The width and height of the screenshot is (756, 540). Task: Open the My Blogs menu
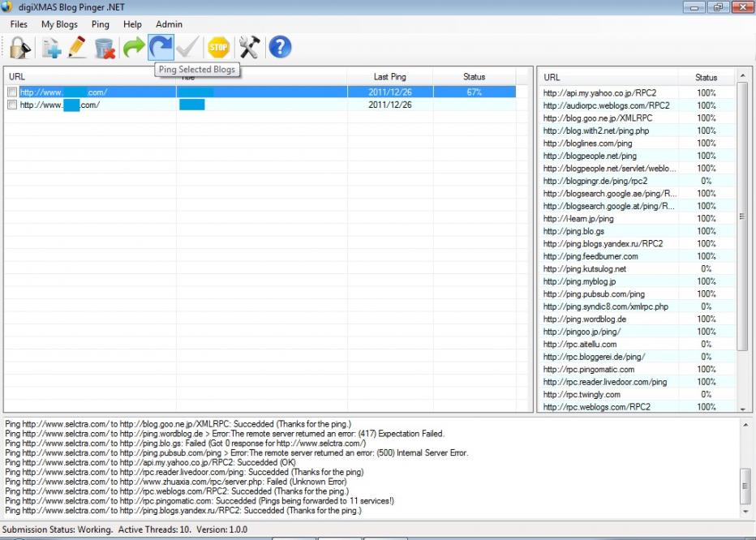59,24
